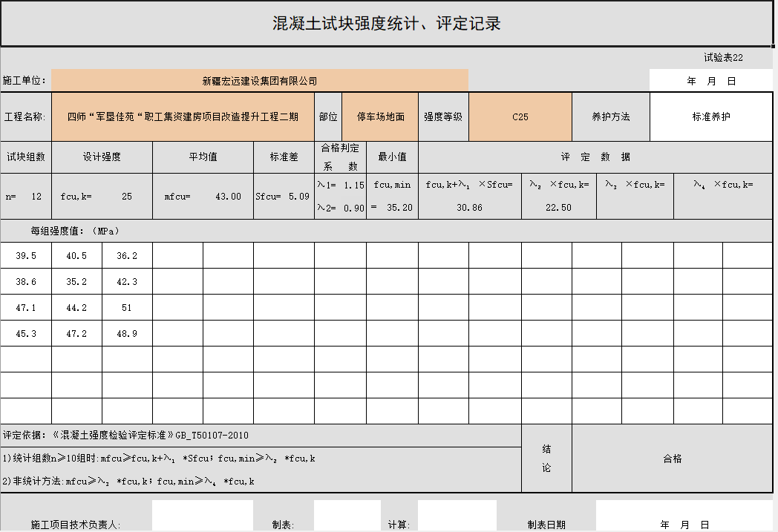
Task: Select the date field beside 制表日期
Action: click(x=684, y=516)
